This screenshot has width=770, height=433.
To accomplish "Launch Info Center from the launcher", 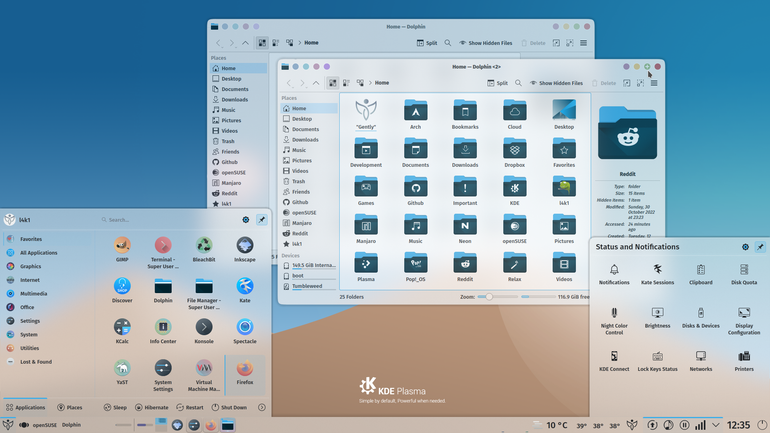I will coord(163,330).
